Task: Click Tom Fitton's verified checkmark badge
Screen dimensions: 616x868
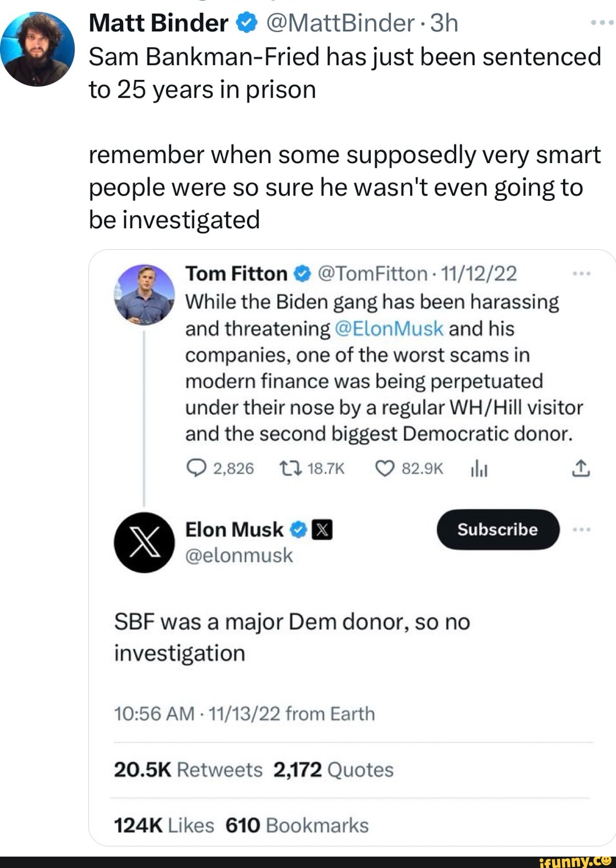Action: 302,274
